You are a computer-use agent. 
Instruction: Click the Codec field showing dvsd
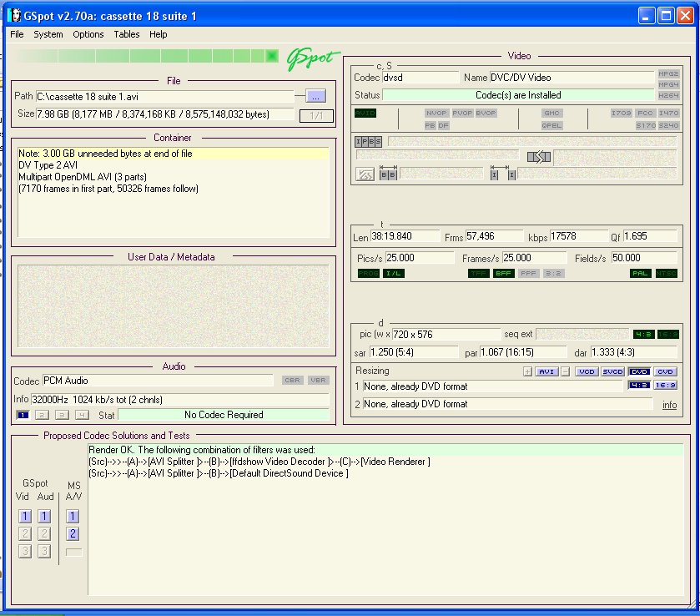421,78
